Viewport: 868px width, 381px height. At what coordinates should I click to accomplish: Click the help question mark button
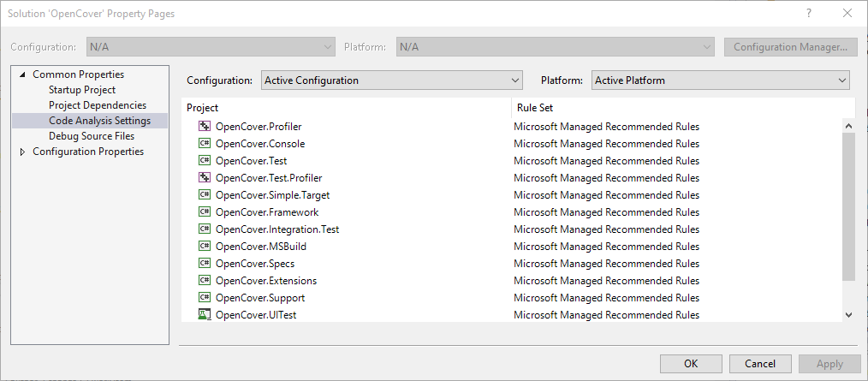[809, 13]
